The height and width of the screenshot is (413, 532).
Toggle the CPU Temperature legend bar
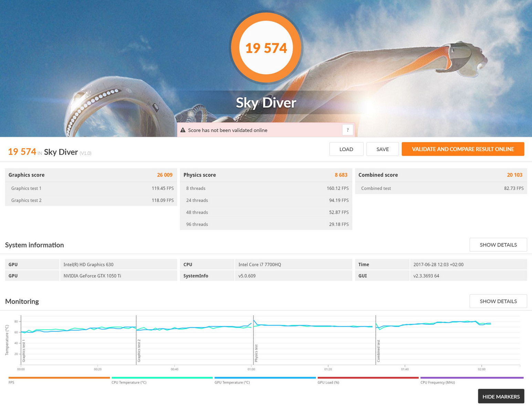coord(162,378)
